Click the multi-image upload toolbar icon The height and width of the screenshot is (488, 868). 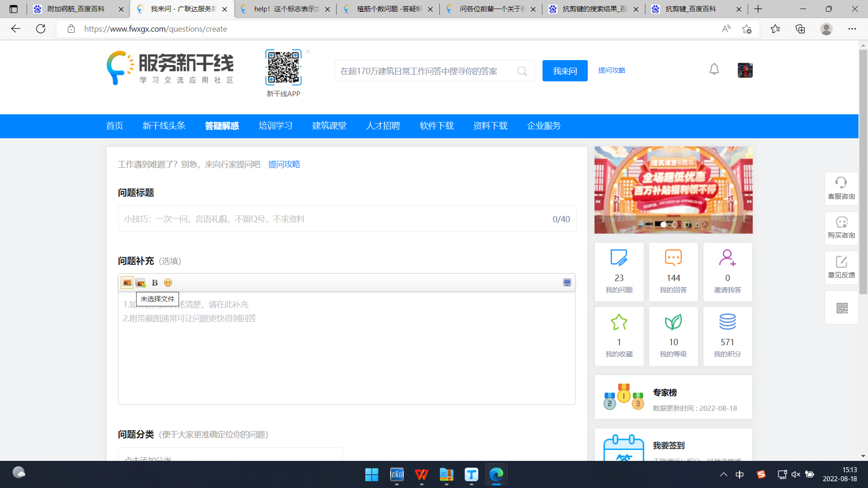(x=141, y=283)
